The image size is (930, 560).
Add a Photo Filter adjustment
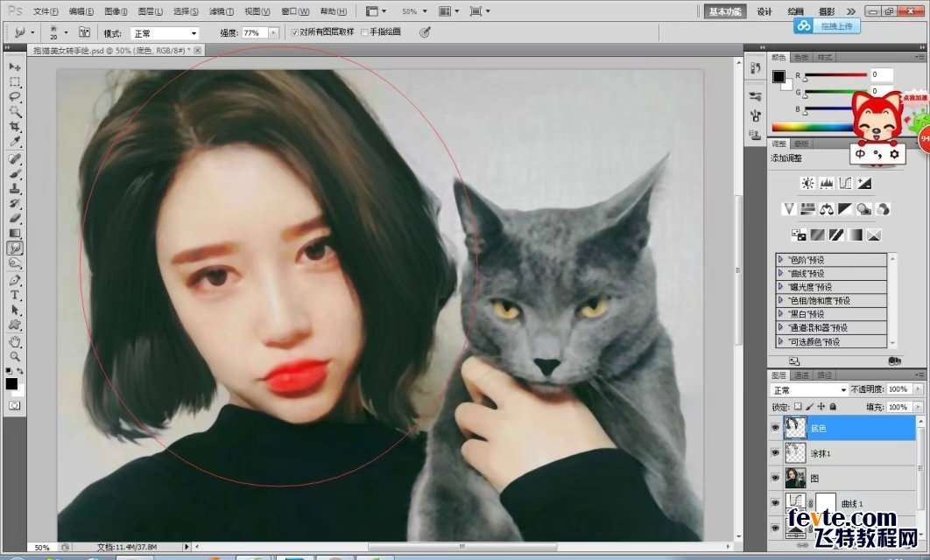[x=864, y=208]
